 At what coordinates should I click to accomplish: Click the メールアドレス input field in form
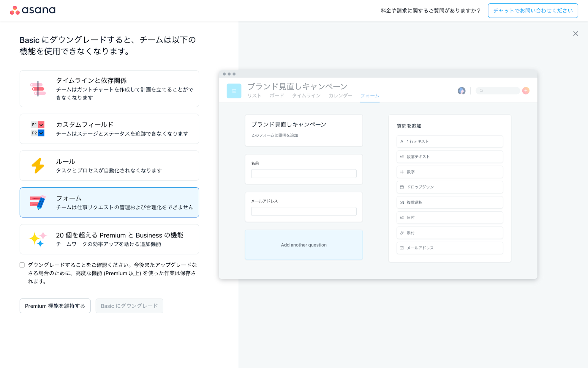[x=304, y=211]
